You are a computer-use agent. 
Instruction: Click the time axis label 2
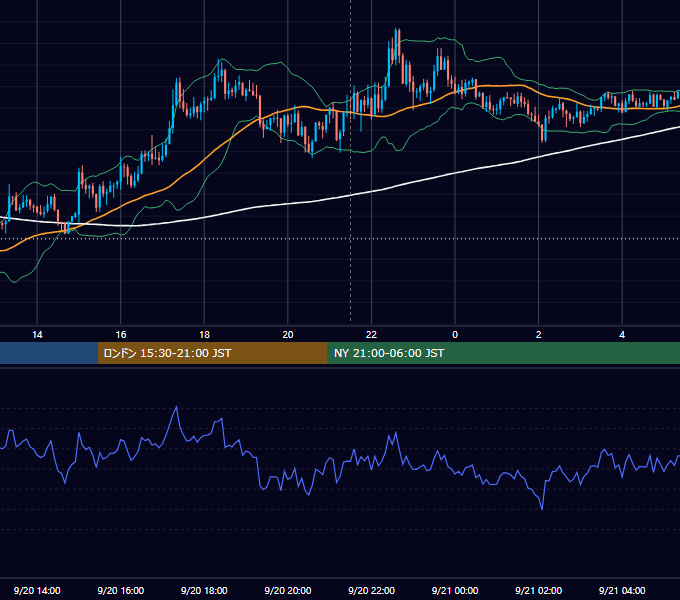point(539,335)
